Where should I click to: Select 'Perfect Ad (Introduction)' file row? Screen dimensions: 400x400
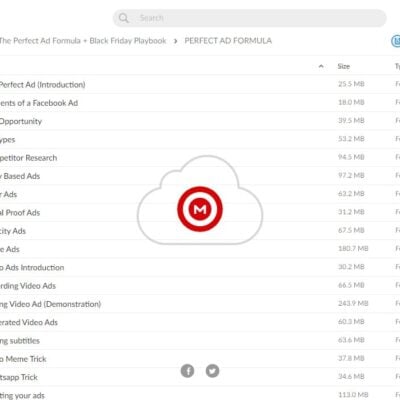click(x=200, y=84)
